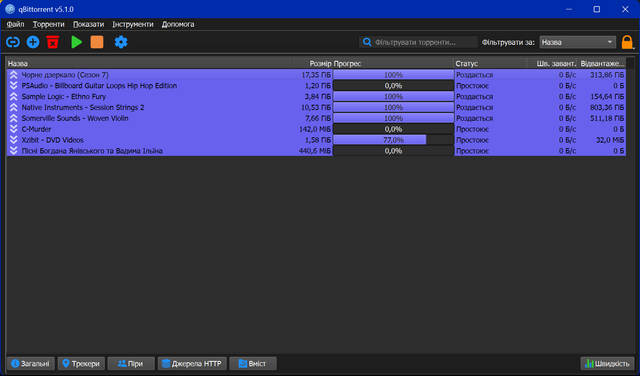Click the 440,6 МіБ size cell
This screenshot has height=376, width=640.
[315, 151]
